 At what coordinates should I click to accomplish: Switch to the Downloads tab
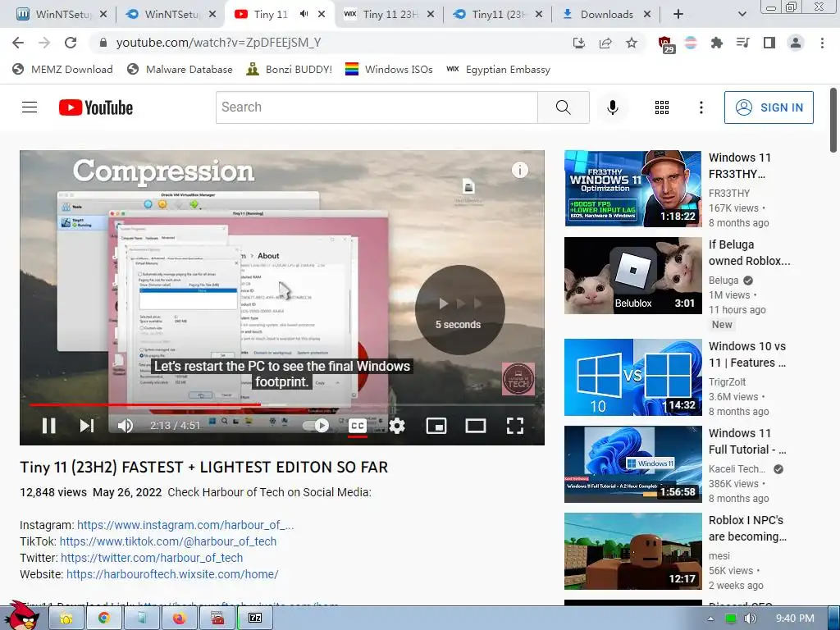coord(606,14)
